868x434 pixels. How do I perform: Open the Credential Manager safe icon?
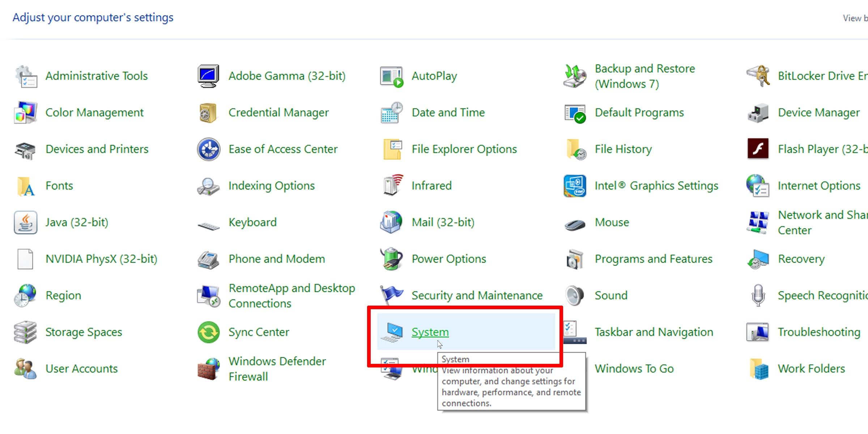tap(208, 113)
